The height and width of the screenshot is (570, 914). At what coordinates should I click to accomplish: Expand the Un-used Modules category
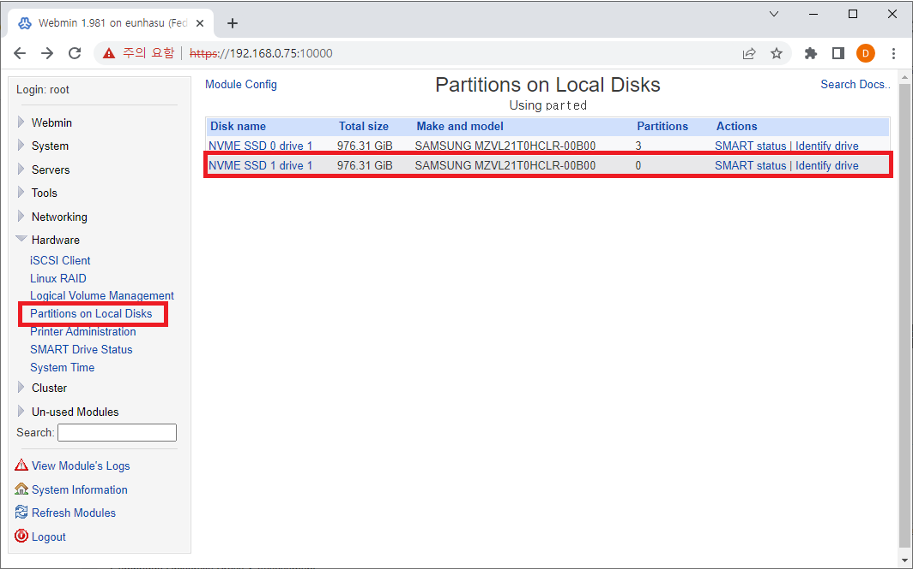click(x=74, y=412)
